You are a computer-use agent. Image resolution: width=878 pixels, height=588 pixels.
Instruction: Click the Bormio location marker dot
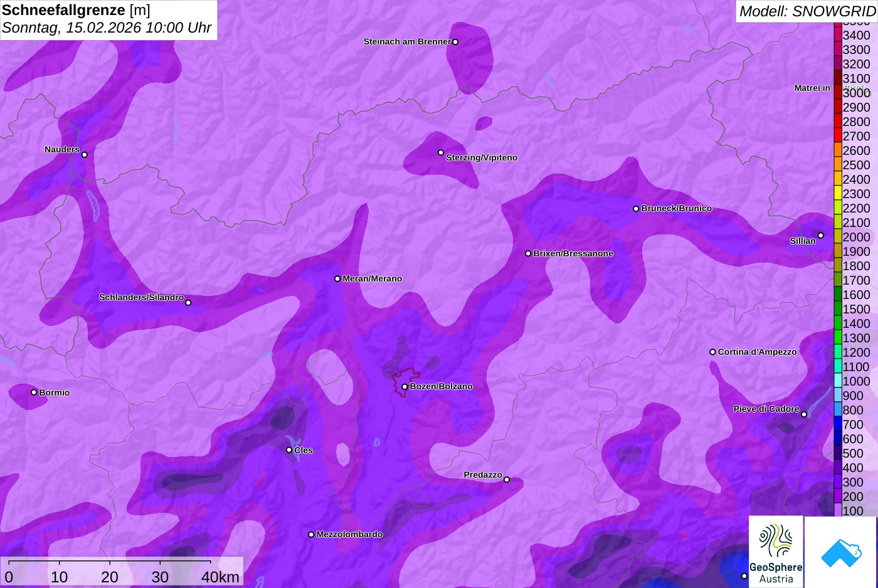34,392
